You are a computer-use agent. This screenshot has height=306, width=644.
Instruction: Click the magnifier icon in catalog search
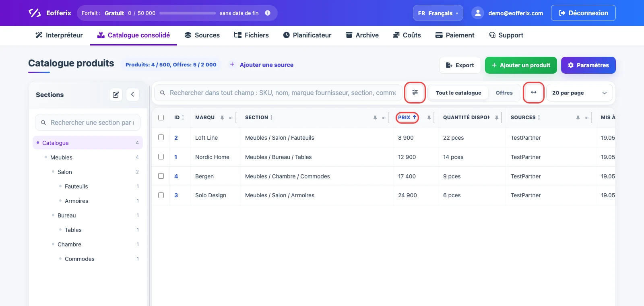point(163,93)
